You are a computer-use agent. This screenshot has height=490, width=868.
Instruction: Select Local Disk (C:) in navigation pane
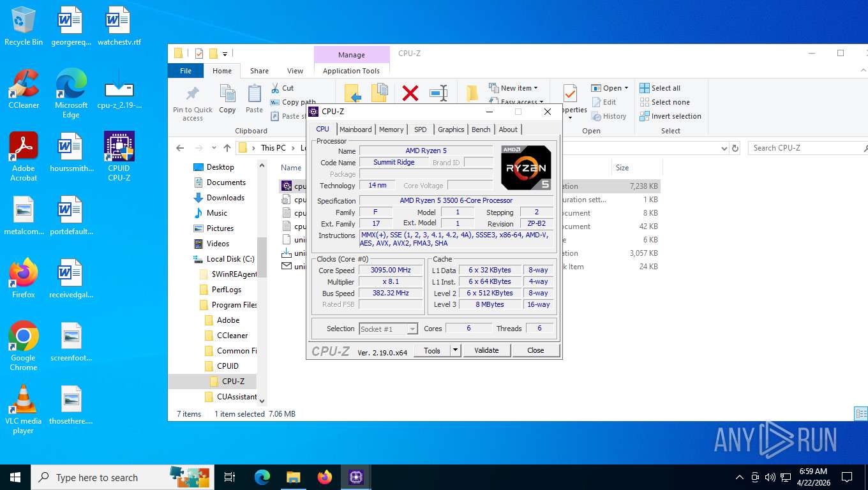pos(230,259)
